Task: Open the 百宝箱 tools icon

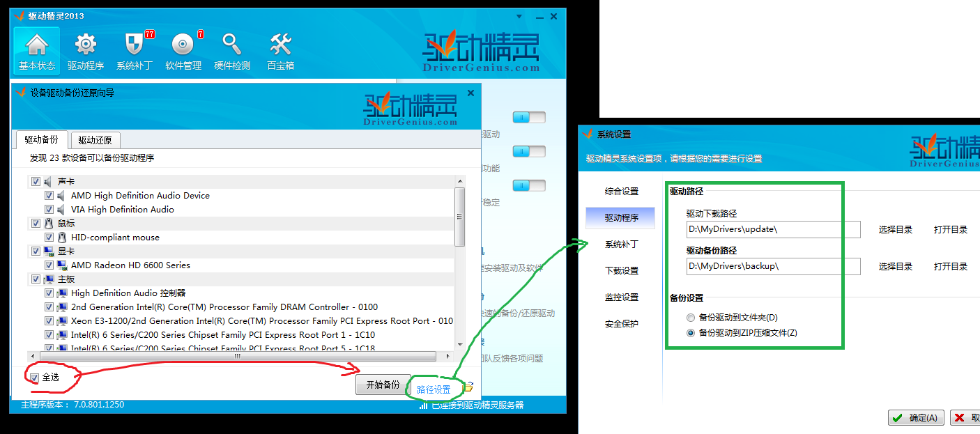Action: click(281, 51)
